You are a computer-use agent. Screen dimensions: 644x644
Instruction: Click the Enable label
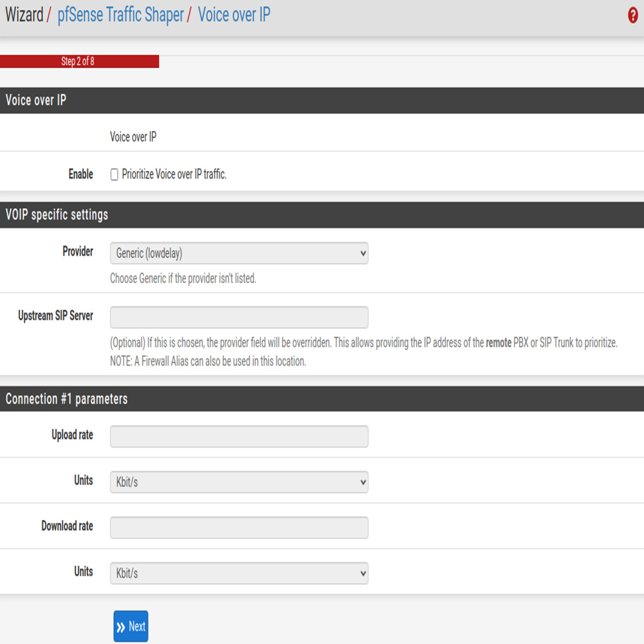[x=80, y=174]
